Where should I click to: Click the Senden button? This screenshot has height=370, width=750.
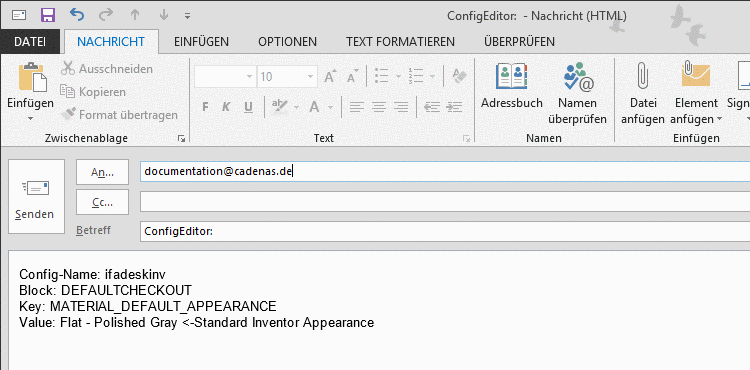(x=36, y=196)
